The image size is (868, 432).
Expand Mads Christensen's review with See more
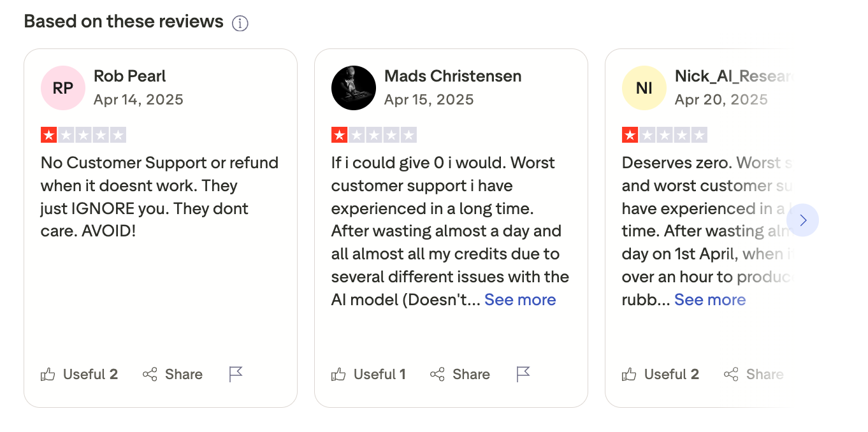[520, 299]
